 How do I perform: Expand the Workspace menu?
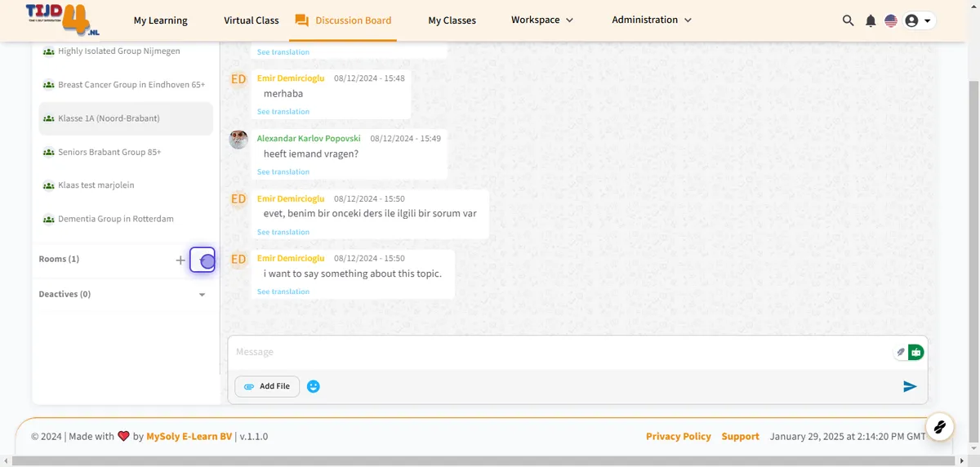pyautogui.click(x=542, y=20)
